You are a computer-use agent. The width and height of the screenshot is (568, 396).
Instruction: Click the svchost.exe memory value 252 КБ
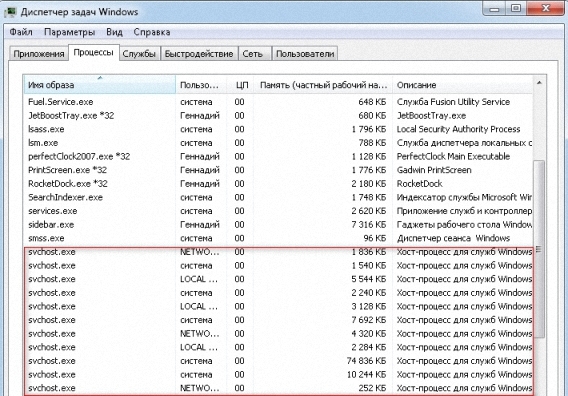[372, 388]
